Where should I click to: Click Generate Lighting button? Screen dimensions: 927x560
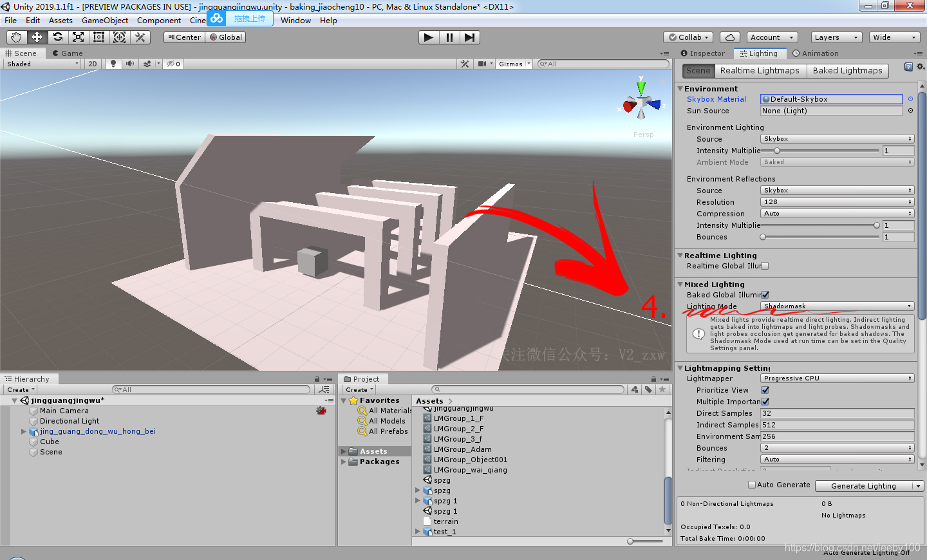[x=863, y=486]
